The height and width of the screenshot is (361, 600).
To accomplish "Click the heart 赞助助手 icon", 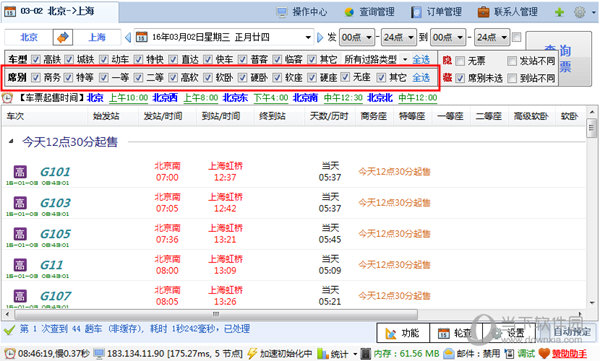I will coord(544,353).
